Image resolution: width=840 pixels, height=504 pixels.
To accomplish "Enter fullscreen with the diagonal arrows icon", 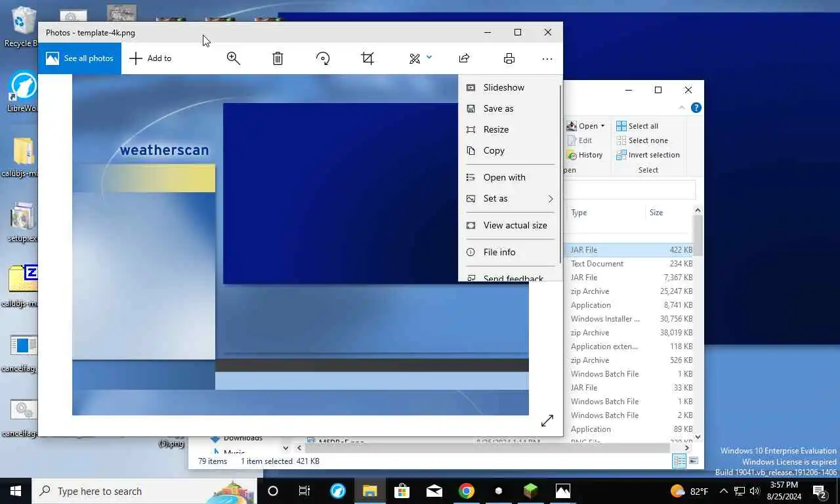I will click(547, 421).
